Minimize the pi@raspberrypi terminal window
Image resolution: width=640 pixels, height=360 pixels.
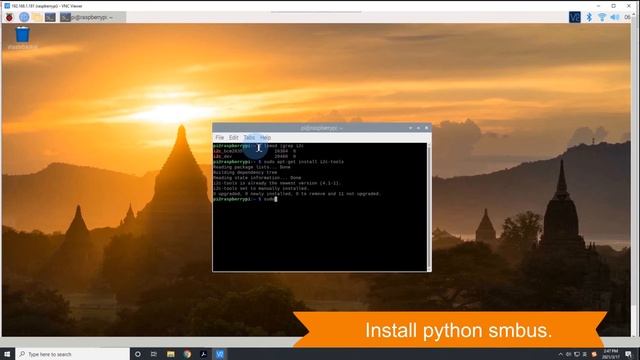tap(411, 128)
